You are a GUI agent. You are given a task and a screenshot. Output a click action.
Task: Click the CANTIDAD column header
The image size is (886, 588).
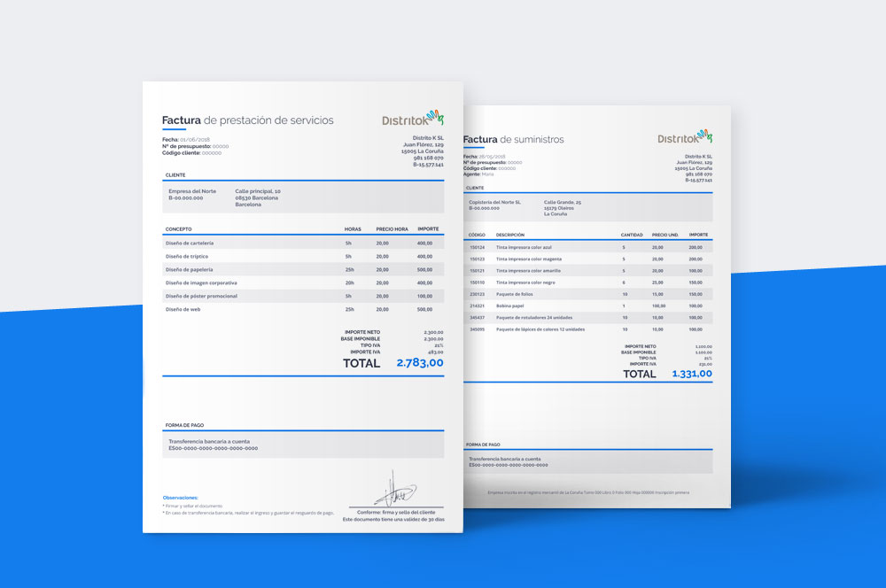point(632,235)
